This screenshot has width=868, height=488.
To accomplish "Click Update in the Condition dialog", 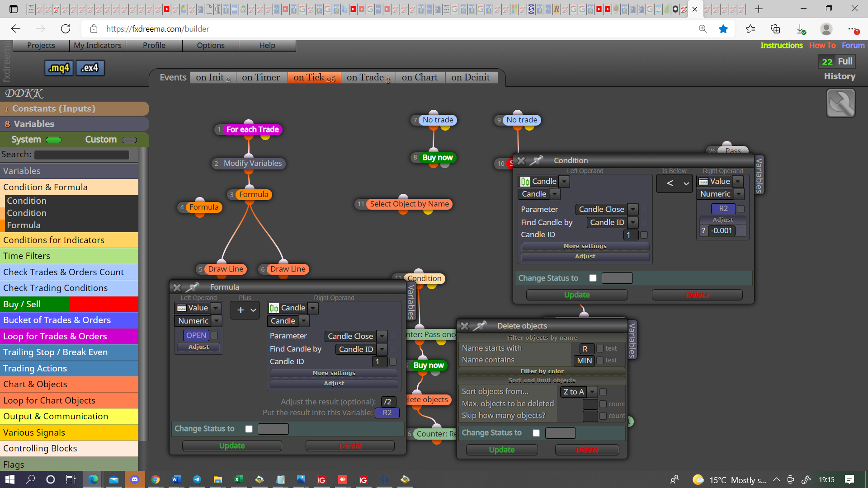I will tap(577, 295).
